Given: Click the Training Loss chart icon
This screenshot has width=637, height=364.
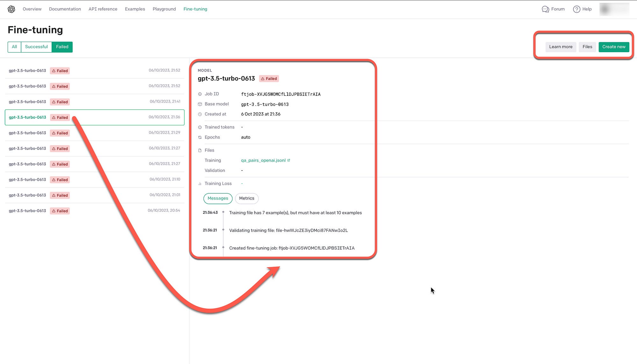Looking at the screenshot, I should click(x=200, y=184).
